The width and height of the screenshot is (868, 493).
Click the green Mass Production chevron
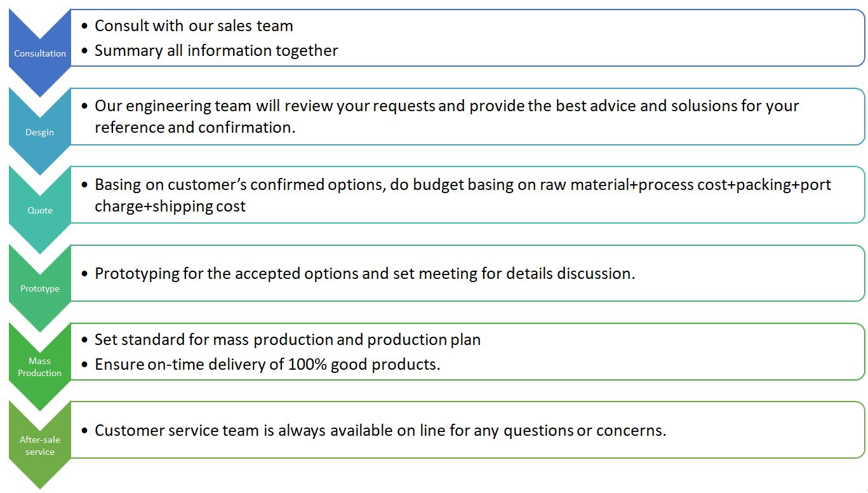(x=39, y=367)
